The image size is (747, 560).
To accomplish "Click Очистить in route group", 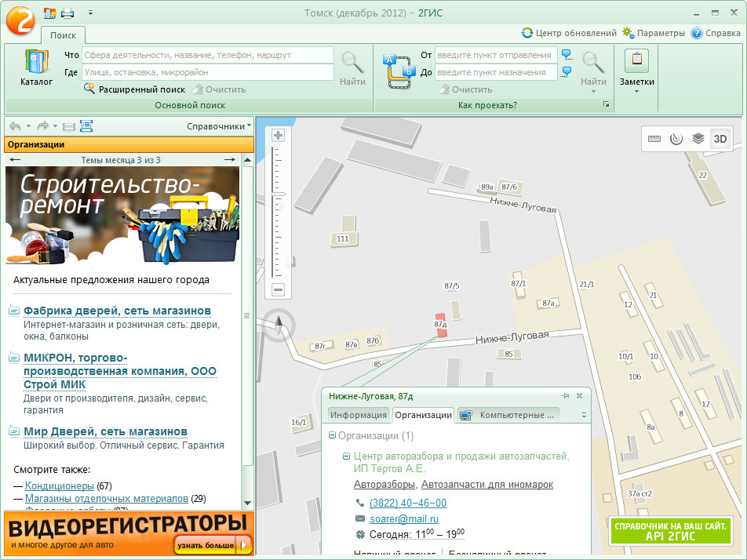I will point(465,89).
